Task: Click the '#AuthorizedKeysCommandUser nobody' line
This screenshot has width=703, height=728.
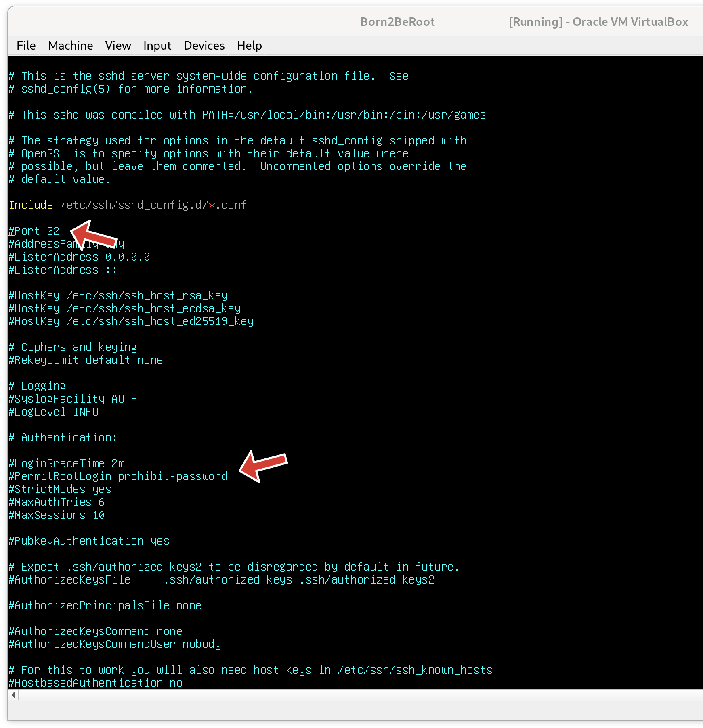Action: [x=115, y=644]
